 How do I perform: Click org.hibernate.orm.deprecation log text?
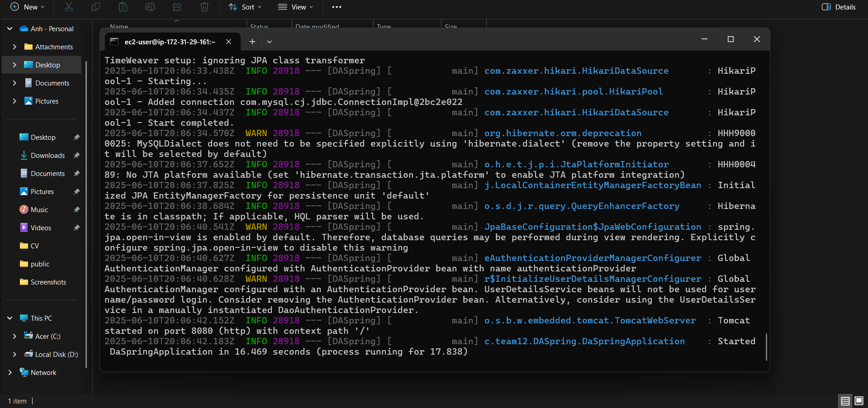coord(563,133)
